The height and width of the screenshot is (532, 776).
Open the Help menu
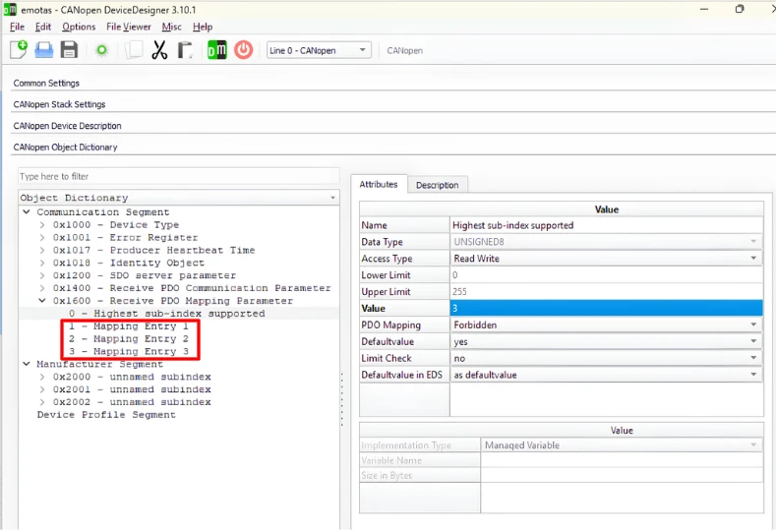click(x=203, y=27)
